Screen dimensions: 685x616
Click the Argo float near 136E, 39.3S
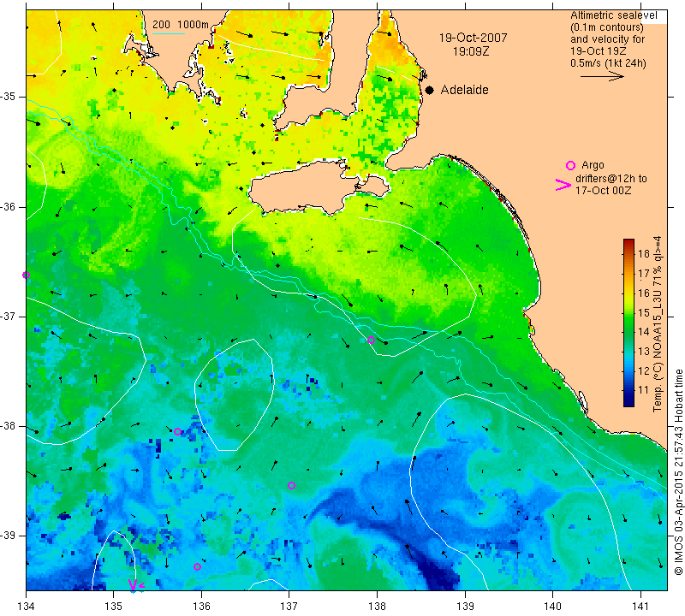pos(197,567)
